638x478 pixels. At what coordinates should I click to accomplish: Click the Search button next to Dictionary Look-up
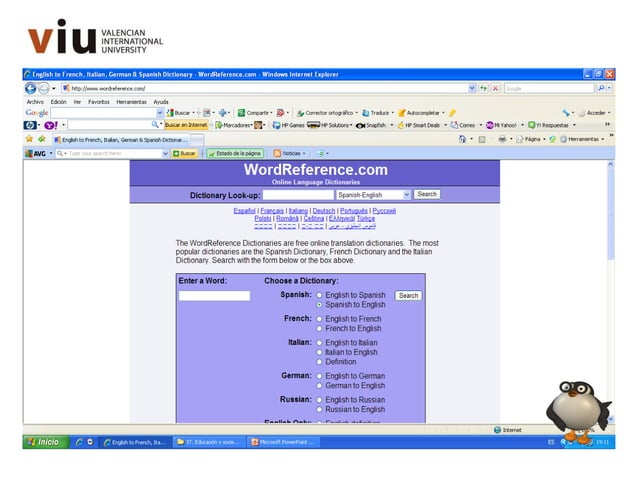pos(426,194)
